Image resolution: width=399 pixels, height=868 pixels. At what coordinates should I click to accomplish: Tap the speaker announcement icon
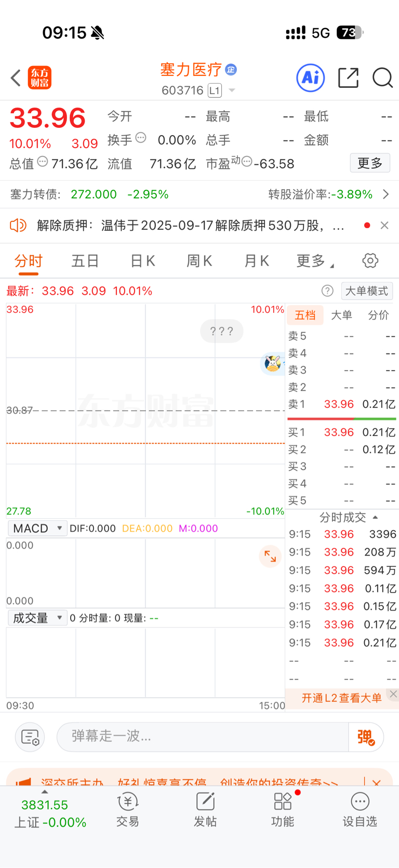click(18, 225)
